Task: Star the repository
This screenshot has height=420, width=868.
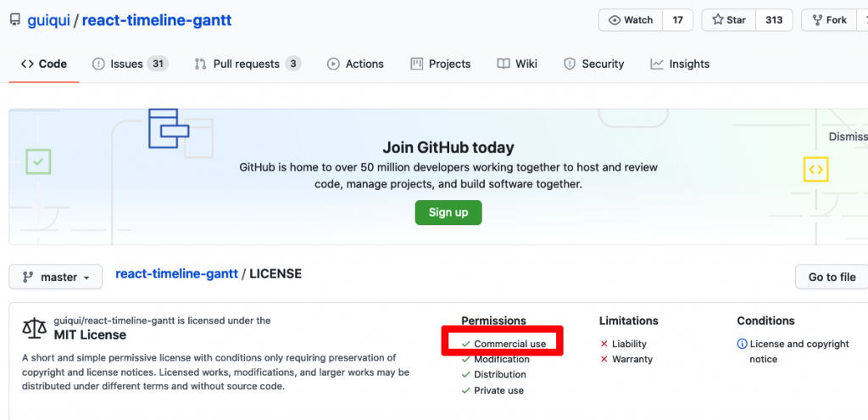Action: pos(728,20)
